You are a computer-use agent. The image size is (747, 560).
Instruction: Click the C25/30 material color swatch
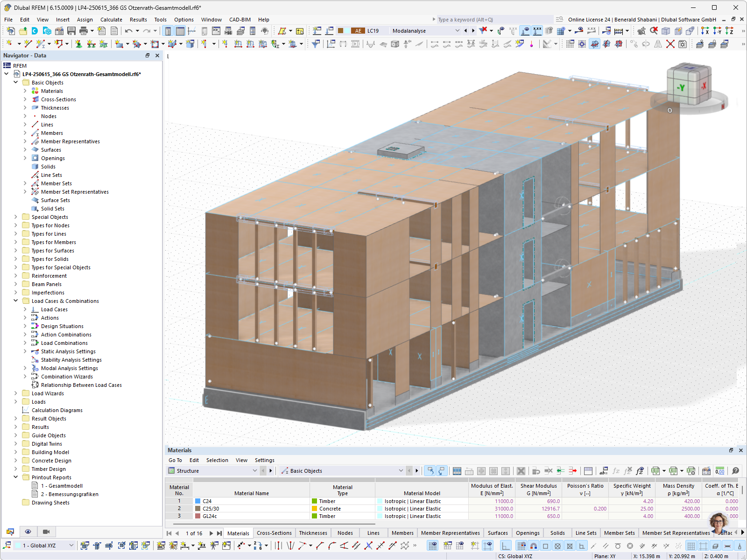point(198,509)
